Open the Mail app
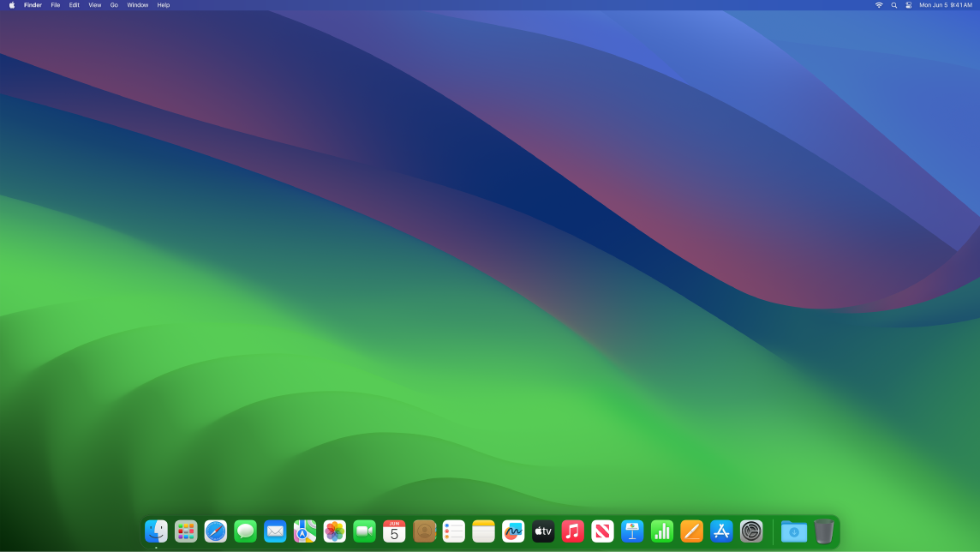Screen dimensions: 980x552 coord(275,531)
